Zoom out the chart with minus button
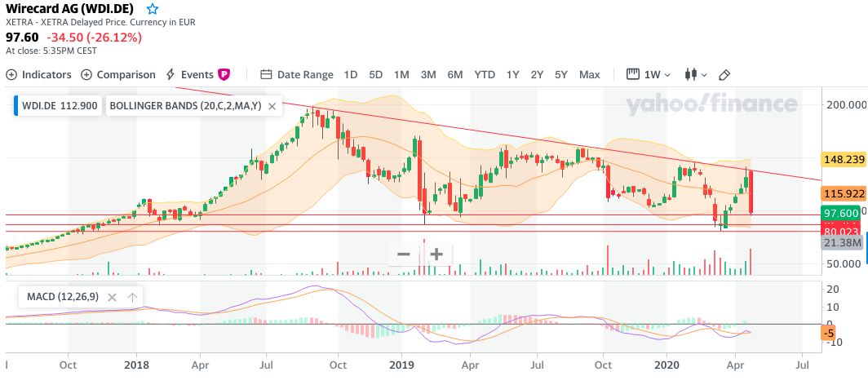The image size is (868, 385). tap(403, 254)
